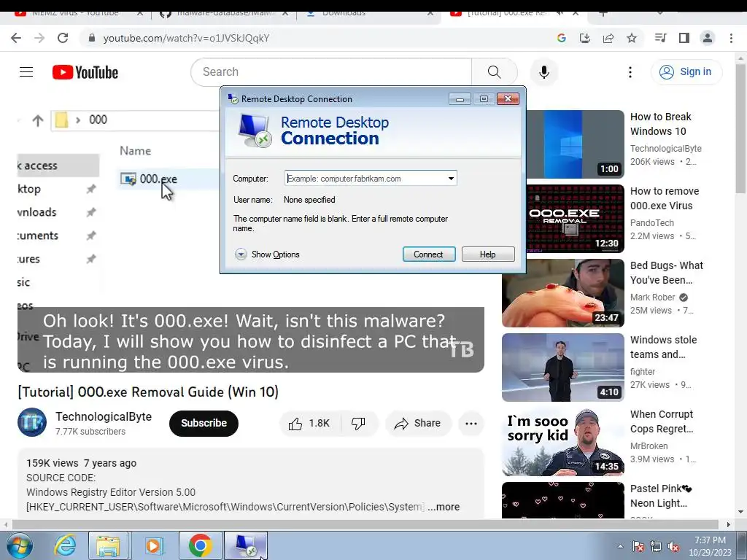
Task: Dislike the video with thumbs down
Action: [x=358, y=424]
